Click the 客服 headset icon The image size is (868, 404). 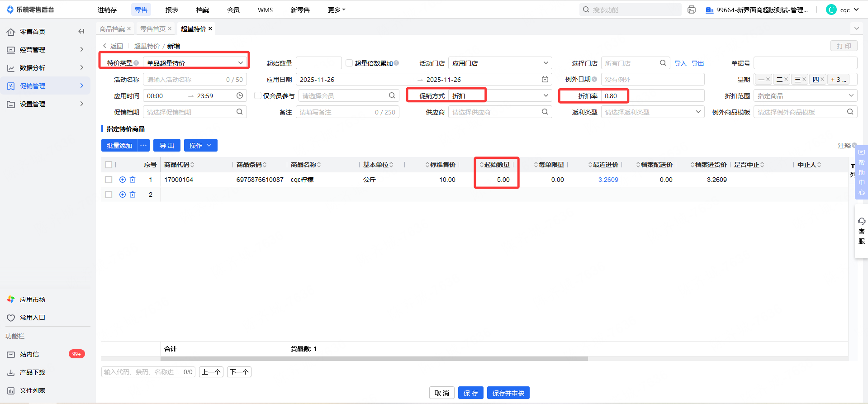pos(862,221)
